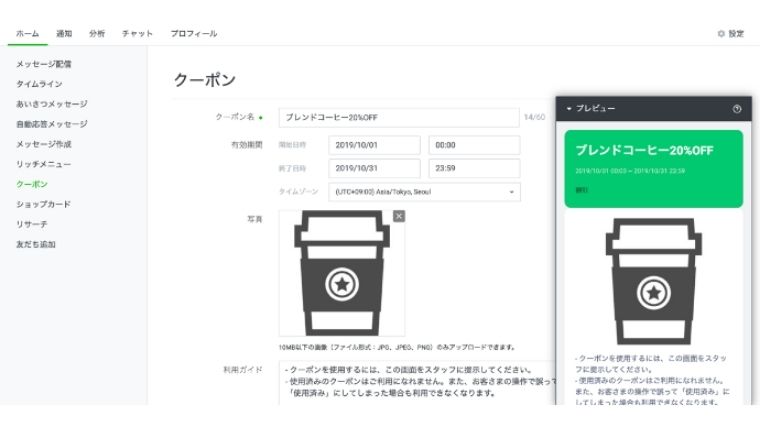Click the help icon in preview header

point(737,108)
